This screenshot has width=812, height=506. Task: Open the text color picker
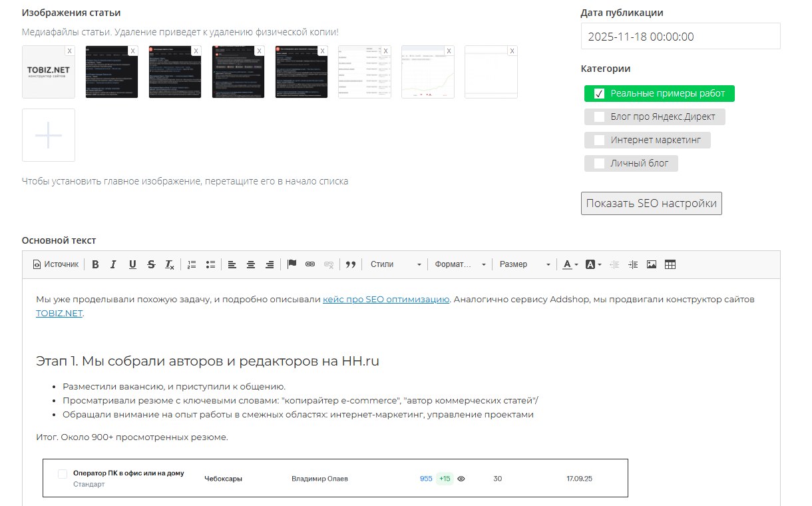click(570, 264)
